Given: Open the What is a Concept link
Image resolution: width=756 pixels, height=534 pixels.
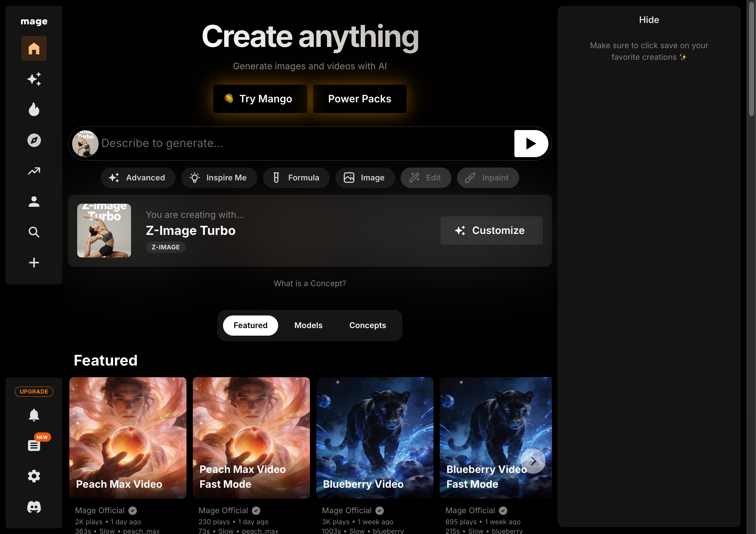Looking at the screenshot, I should coord(310,283).
